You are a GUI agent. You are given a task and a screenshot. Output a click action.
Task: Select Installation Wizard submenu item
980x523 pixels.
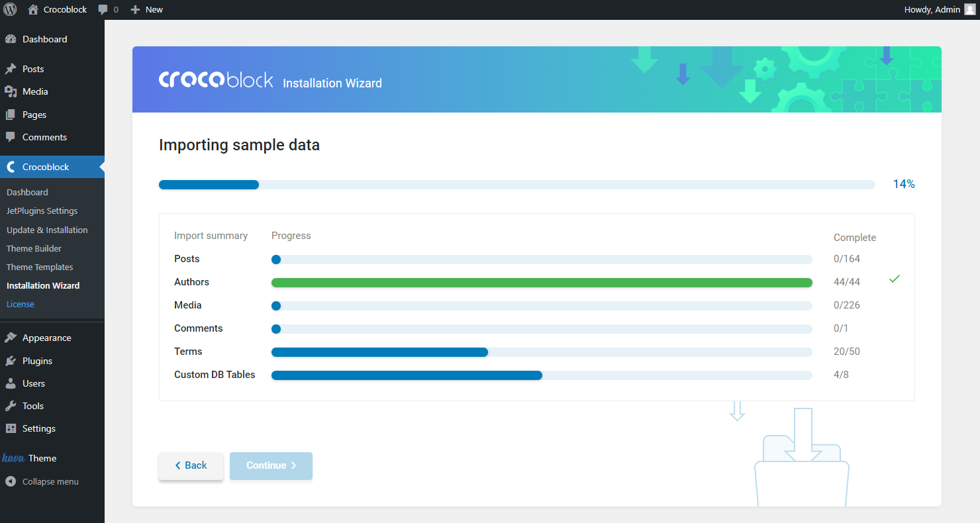tap(43, 285)
